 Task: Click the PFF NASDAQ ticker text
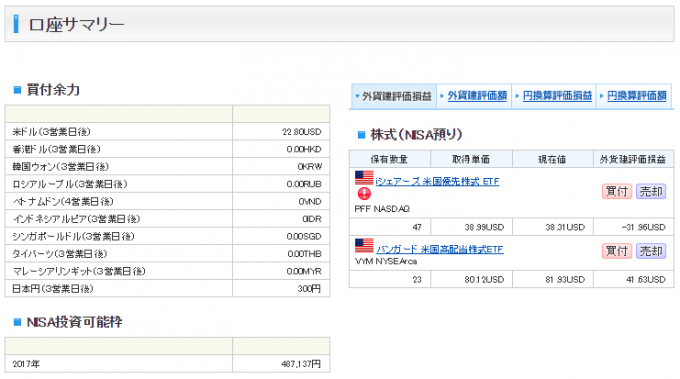pos(382,209)
